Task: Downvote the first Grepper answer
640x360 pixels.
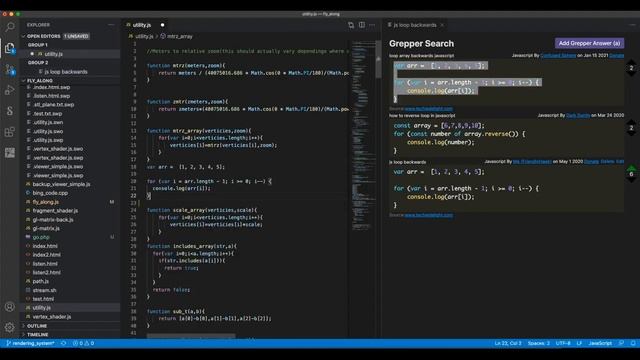Action: [x=631, y=75]
